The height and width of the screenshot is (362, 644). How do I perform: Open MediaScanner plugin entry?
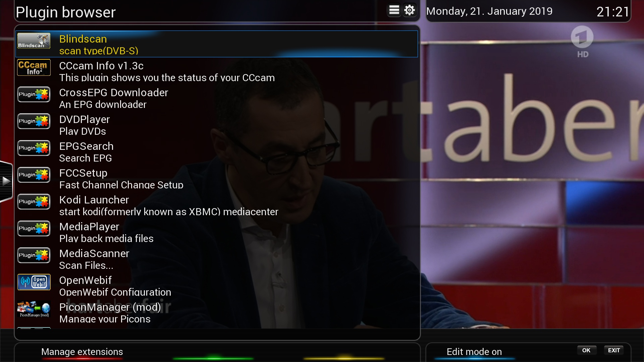pyautogui.click(x=217, y=258)
